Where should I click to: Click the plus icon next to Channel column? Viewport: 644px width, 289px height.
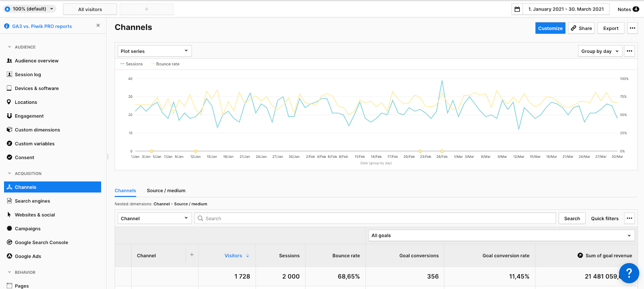pyautogui.click(x=192, y=255)
